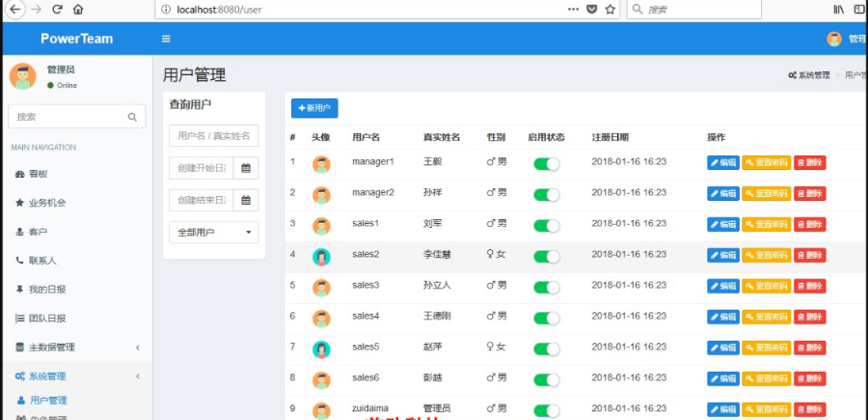Click the name 李佳慧 in table

437,254
